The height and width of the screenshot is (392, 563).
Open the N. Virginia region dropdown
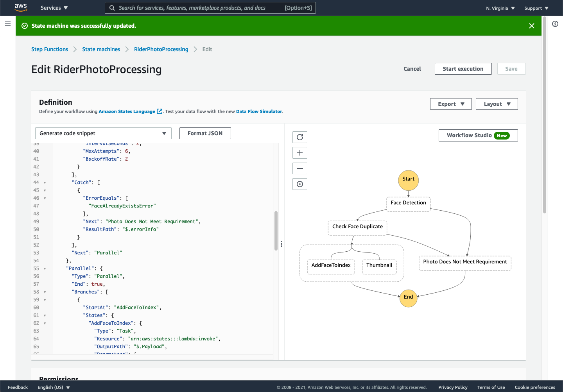point(500,8)
